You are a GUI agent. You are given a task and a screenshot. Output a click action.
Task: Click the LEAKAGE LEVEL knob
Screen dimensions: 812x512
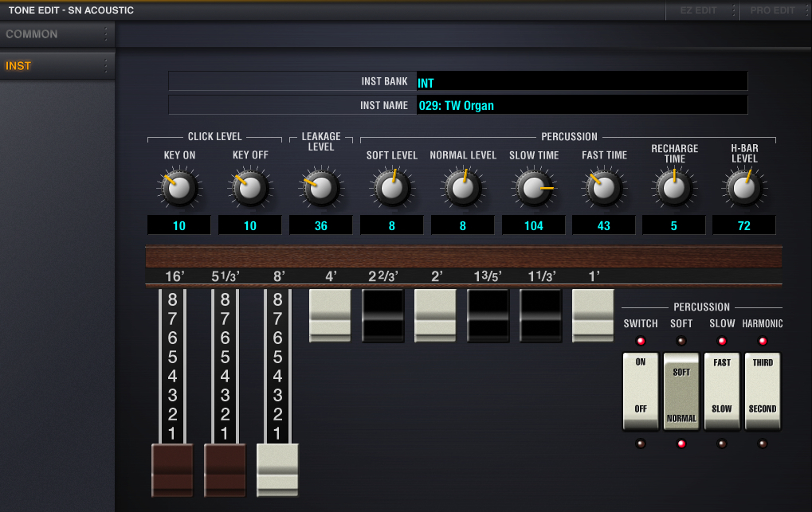(321, 188)
